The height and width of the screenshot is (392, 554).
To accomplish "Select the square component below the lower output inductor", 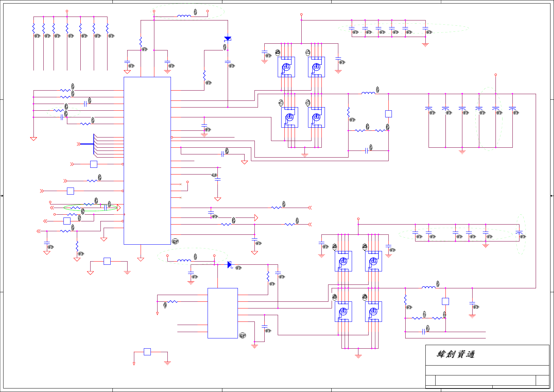I will [x=445, y=301].
